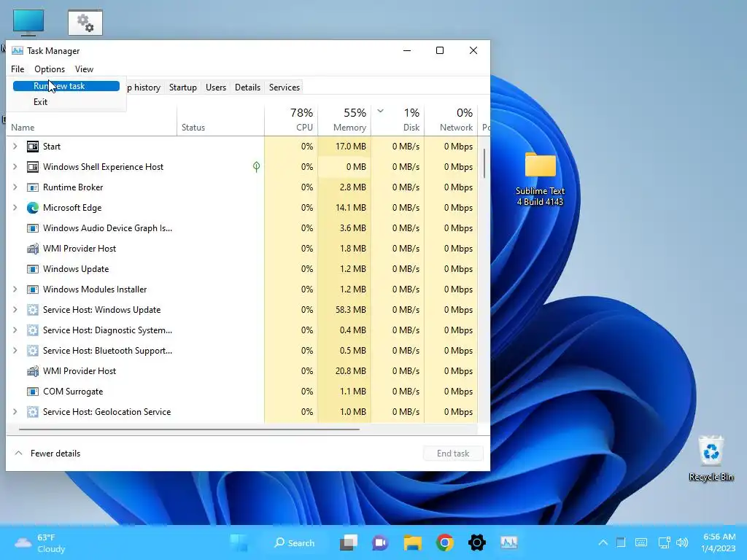Sort processes by CPU column header
This screenshot has height=560, width=747.
click(291, 120)
